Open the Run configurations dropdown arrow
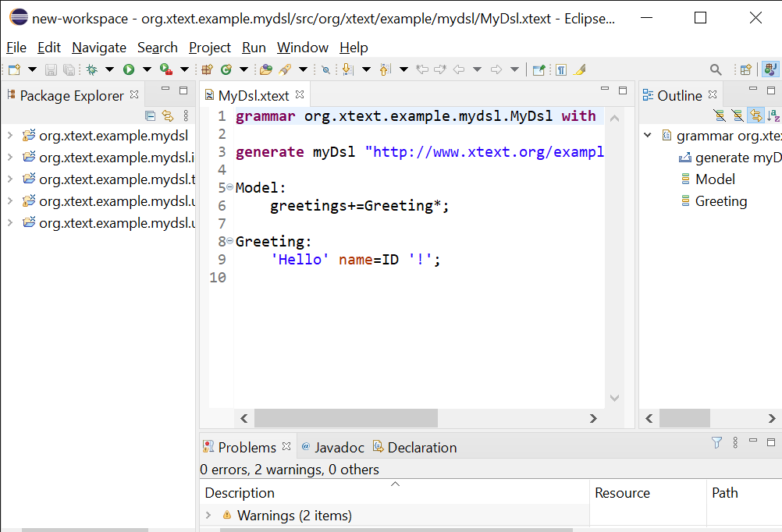Viewport: 782px width, 532px height. tap(147, 69)
